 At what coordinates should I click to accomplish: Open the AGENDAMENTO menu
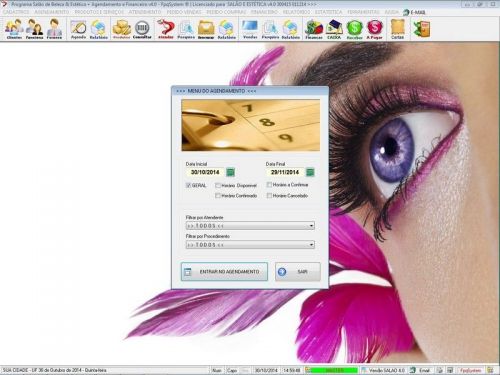[52, 12]
